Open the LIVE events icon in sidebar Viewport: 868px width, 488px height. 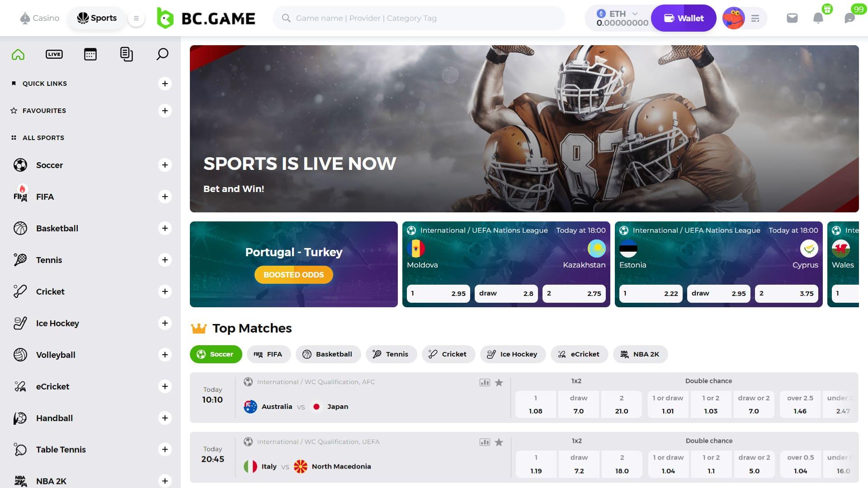point(54,54)
